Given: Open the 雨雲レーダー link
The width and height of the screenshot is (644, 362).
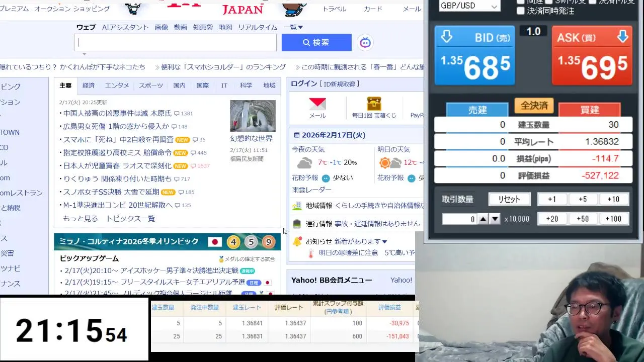Looking at the screenshot, I should (312, 190).
